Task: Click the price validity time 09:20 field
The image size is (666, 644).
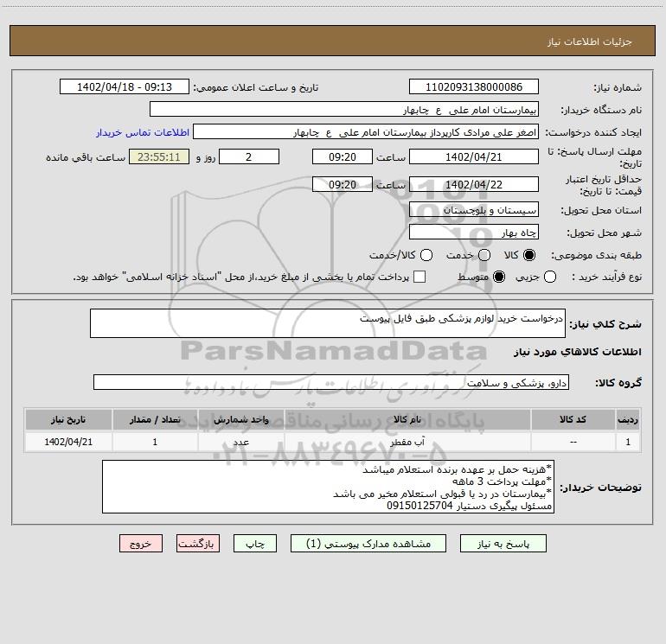Action: tap(343, 184)
